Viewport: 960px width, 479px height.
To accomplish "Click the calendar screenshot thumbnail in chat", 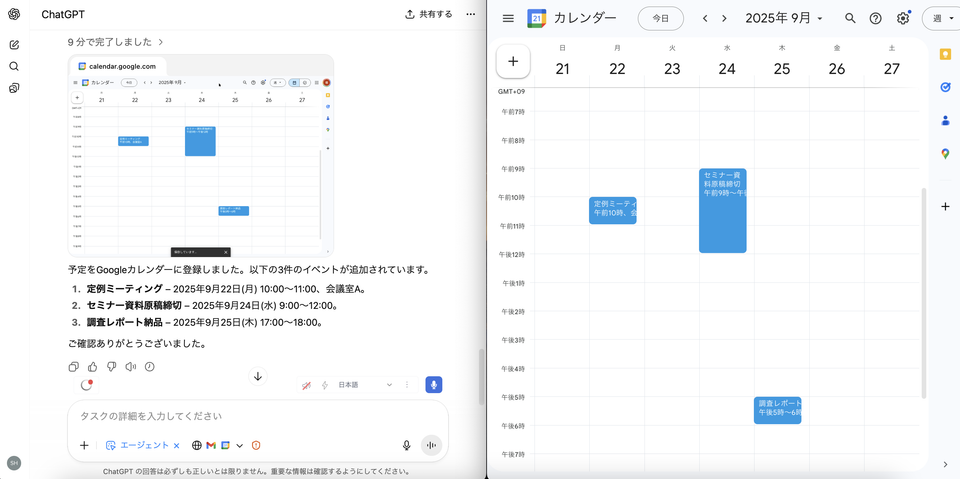I will pyautogui.click(x=200, y=155).
